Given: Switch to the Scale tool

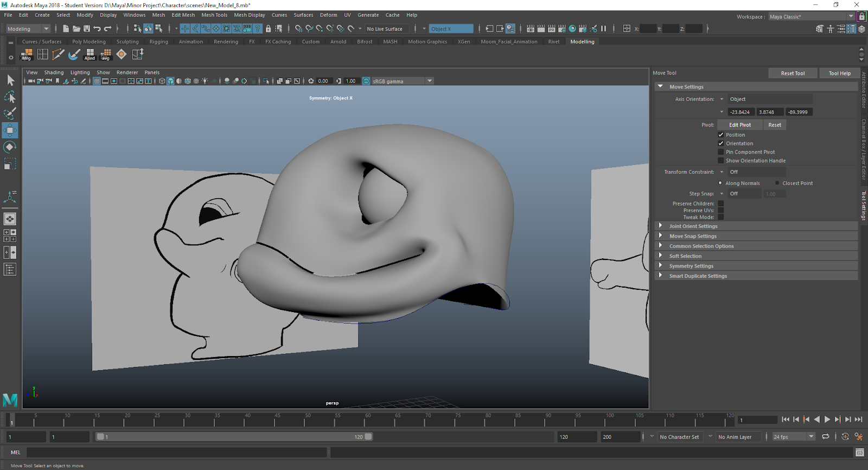Looking at the screenshot, I should (x=10, y=163).
